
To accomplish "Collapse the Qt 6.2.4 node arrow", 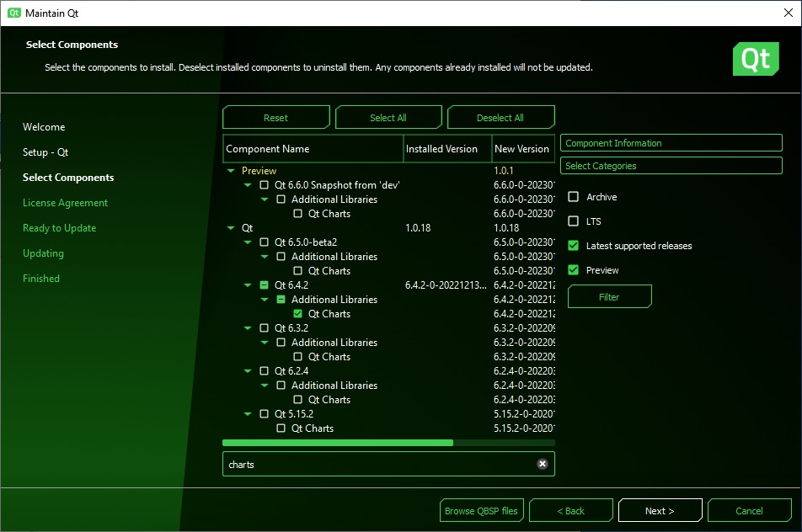I will (248, 370).
